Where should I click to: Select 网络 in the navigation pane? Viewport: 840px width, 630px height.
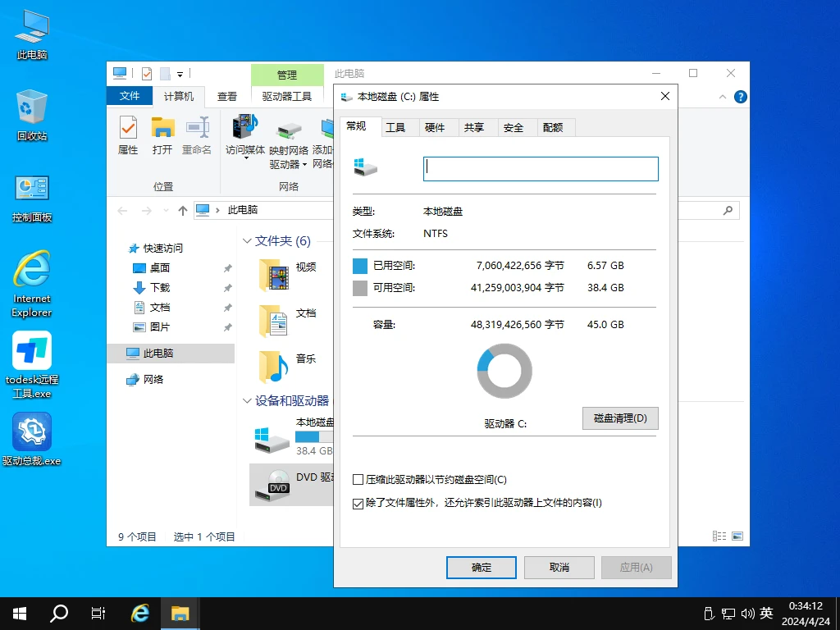click(153, 379)
